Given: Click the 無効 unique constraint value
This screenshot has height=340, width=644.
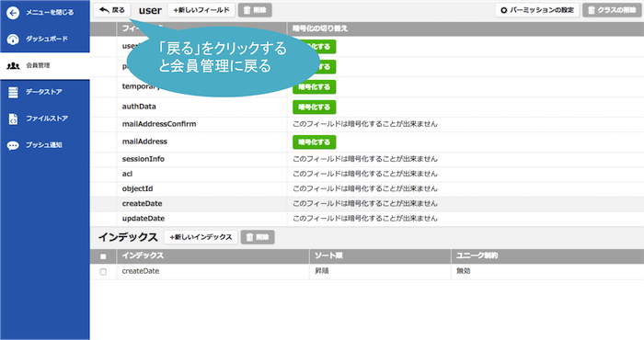Looking at the screenshot, I should pyautogui.click(x=463, y=271).
